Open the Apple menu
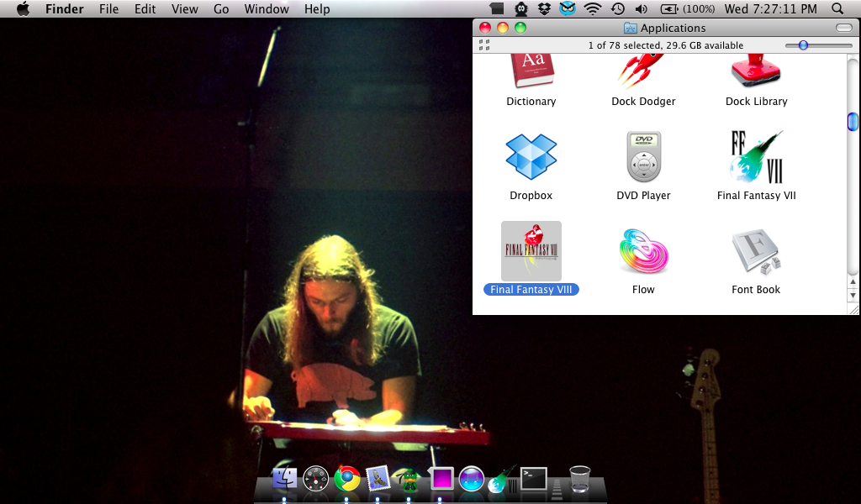861x504 pixels. [23, 8]
